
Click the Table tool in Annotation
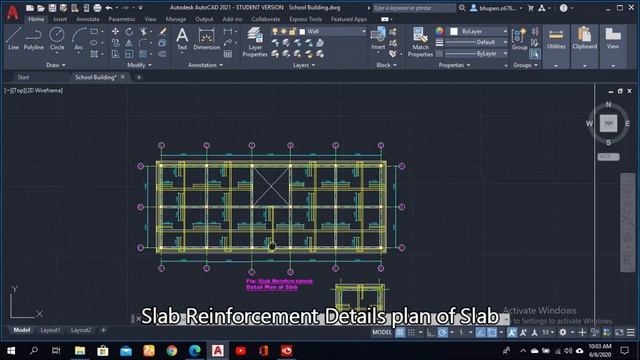(x=228, y=54)
